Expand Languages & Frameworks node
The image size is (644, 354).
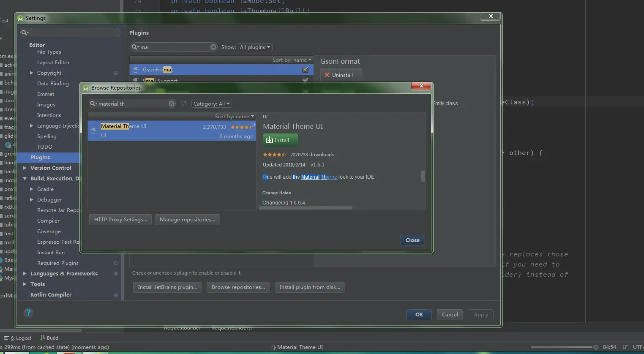coord(25,274)
